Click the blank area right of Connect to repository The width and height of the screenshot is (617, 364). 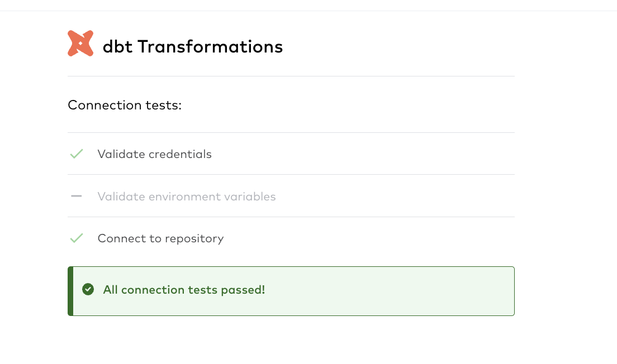368,238
